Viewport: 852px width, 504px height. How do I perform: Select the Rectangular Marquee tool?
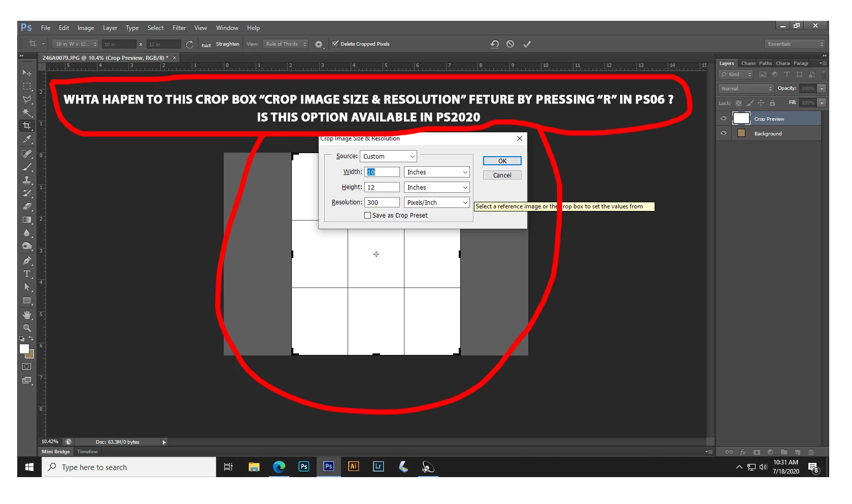(x=27, y=86)
